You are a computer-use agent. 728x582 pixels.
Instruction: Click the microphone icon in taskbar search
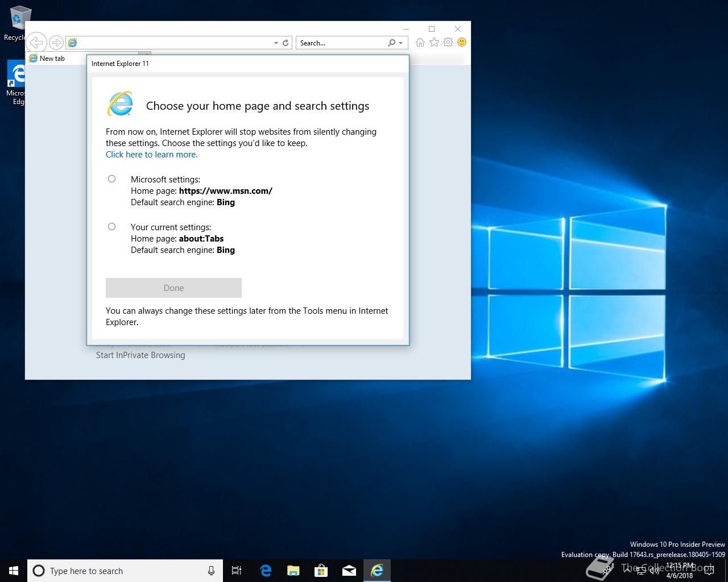pos(211,571)
